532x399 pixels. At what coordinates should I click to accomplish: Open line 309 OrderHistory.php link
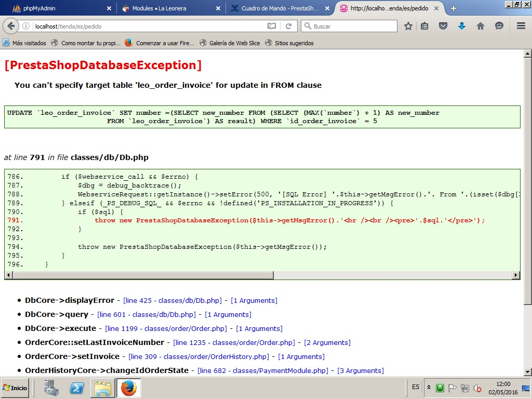tap(199, 356)
